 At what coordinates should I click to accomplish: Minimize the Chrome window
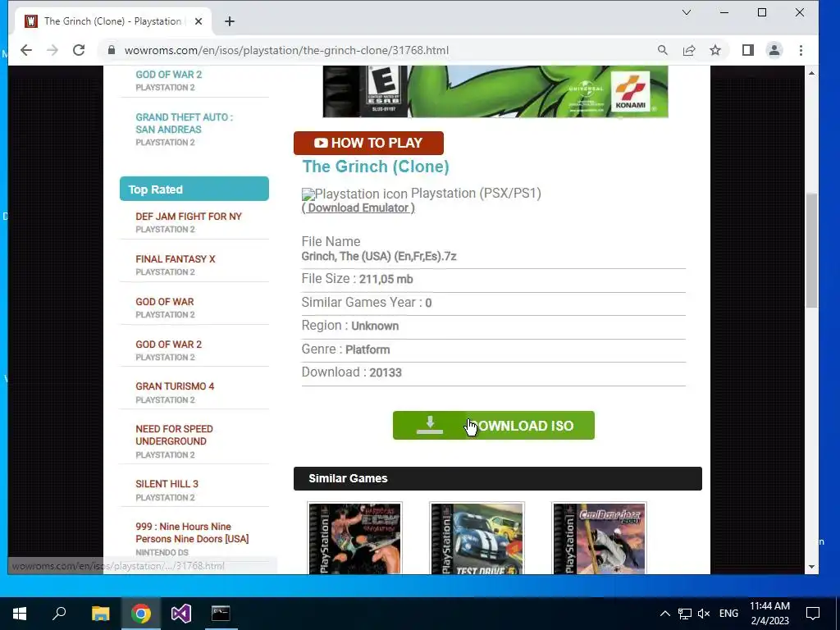(724, 12)
